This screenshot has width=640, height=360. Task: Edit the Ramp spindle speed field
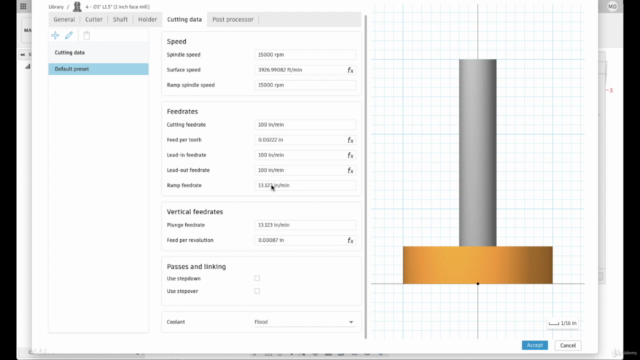(305, 85)
